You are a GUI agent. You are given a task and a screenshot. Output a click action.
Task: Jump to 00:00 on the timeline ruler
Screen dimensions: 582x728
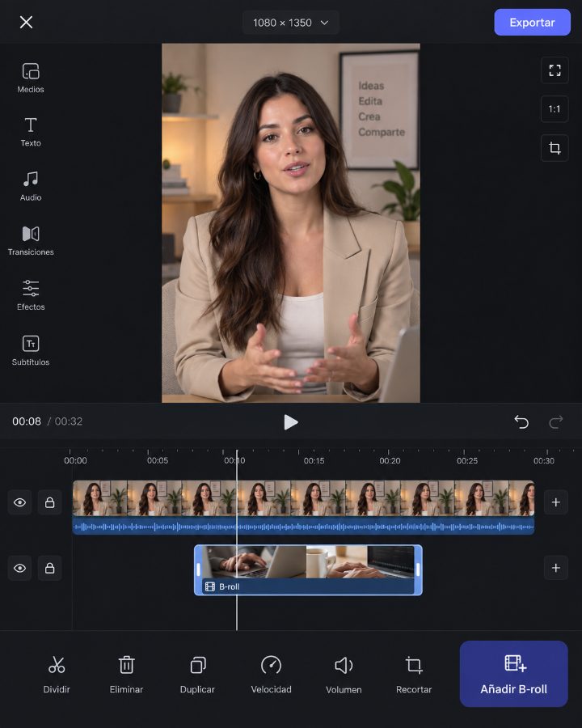[75, 460]
